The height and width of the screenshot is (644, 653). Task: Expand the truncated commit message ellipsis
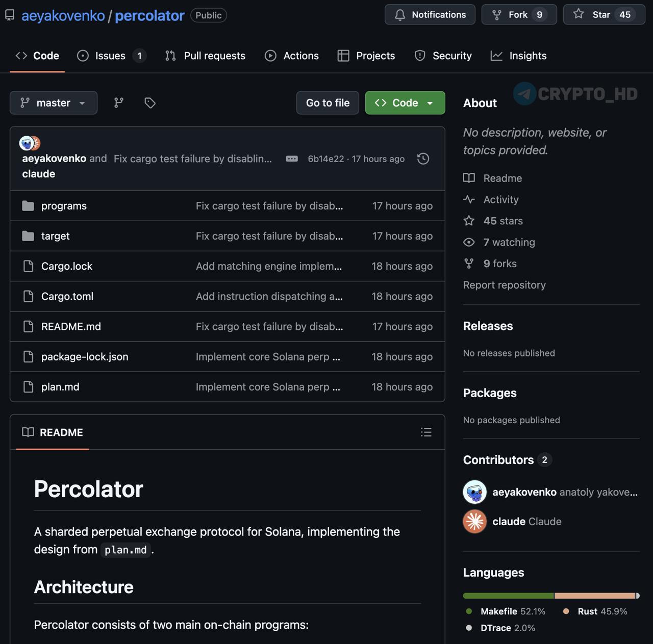(292, 159)
